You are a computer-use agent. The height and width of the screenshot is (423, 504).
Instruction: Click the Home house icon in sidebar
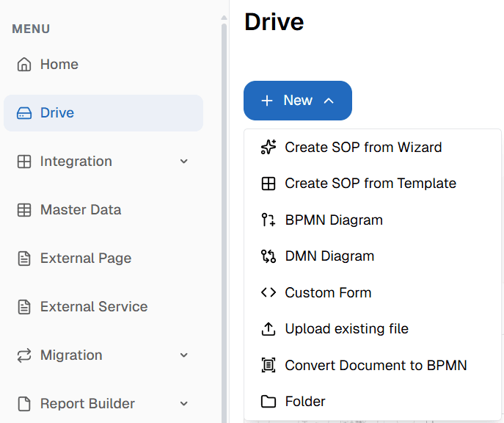click(24, 65)
